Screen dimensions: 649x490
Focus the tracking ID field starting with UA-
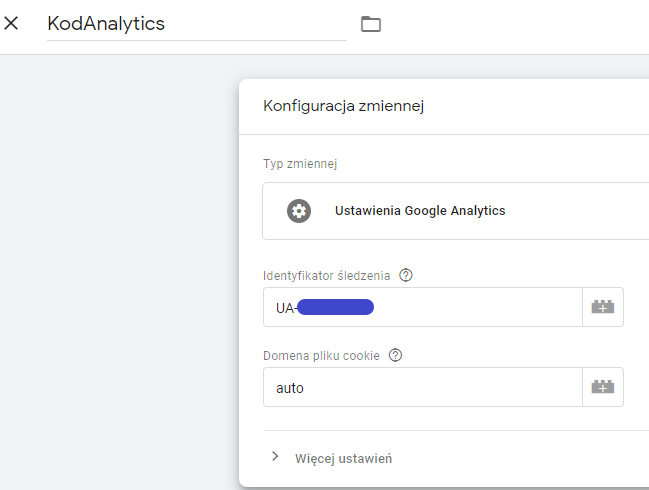[470, 307]
